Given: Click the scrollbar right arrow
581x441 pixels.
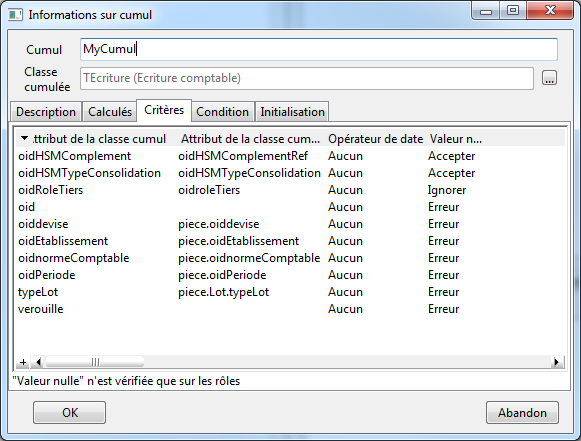Looking at the screenshot, I should coord(556,362).
